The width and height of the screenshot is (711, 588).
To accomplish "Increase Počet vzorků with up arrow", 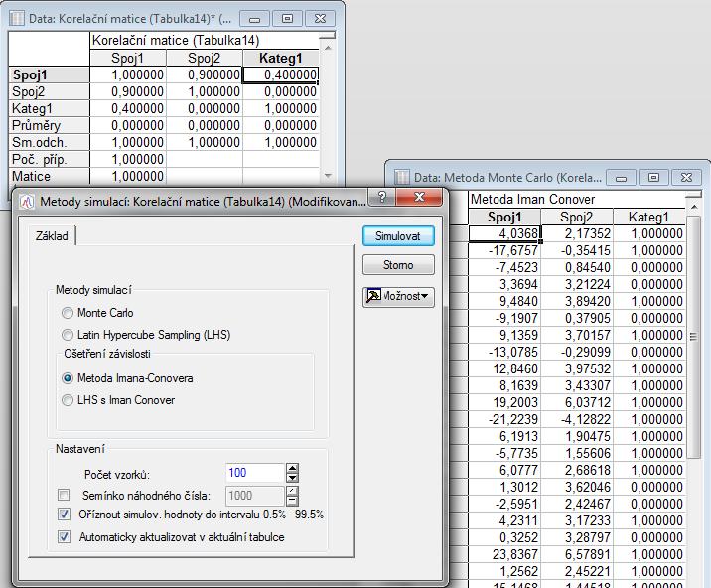I will 293,468.
